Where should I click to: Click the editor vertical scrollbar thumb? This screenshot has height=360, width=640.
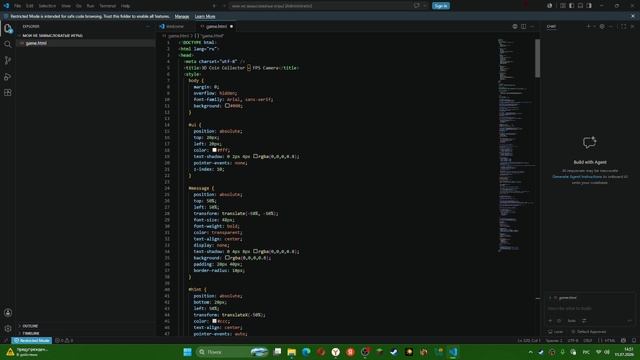pos(538,58)
